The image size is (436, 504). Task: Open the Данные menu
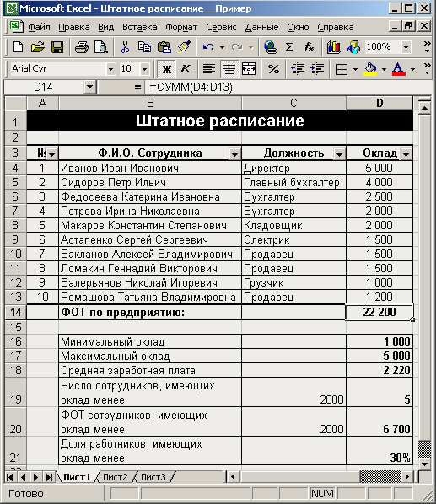pos(261,27)
